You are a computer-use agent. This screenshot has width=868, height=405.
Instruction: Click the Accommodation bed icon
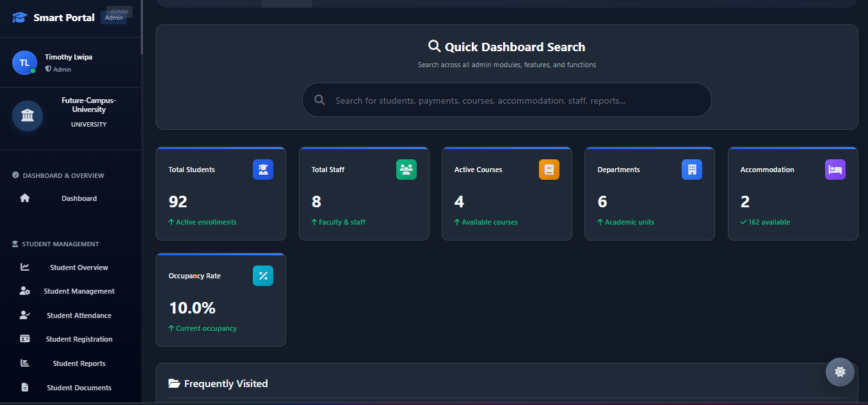(x=835, y=170)
